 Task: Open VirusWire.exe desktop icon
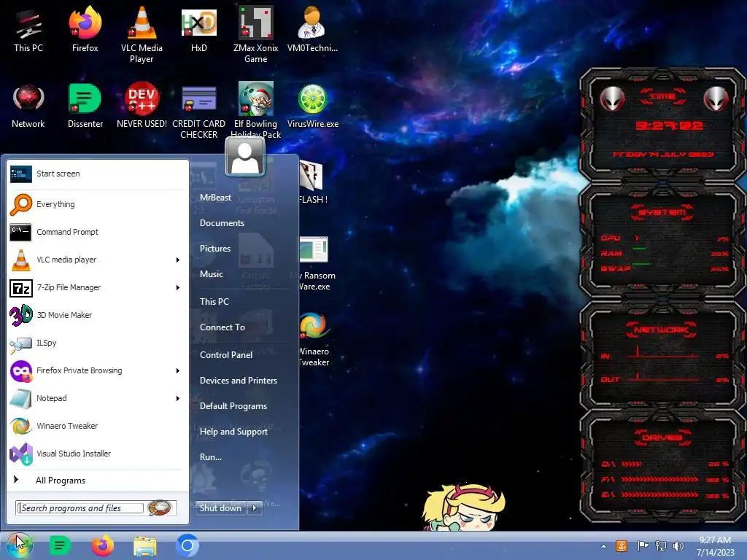coord(312,106)
